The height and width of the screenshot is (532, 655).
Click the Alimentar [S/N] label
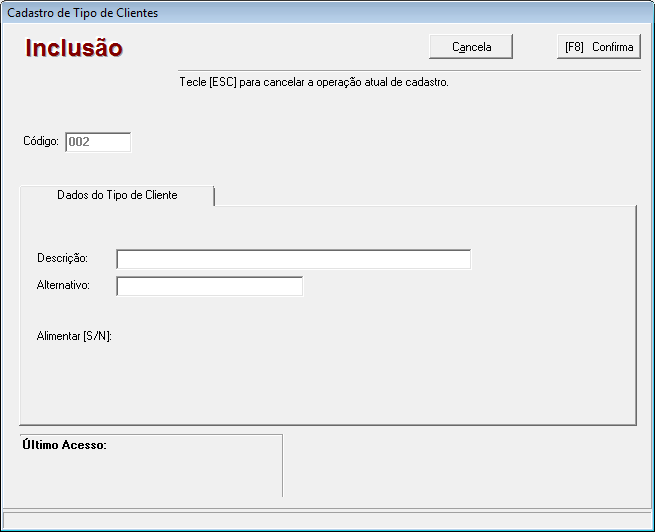pyautogui.click(x=74, y=336)
